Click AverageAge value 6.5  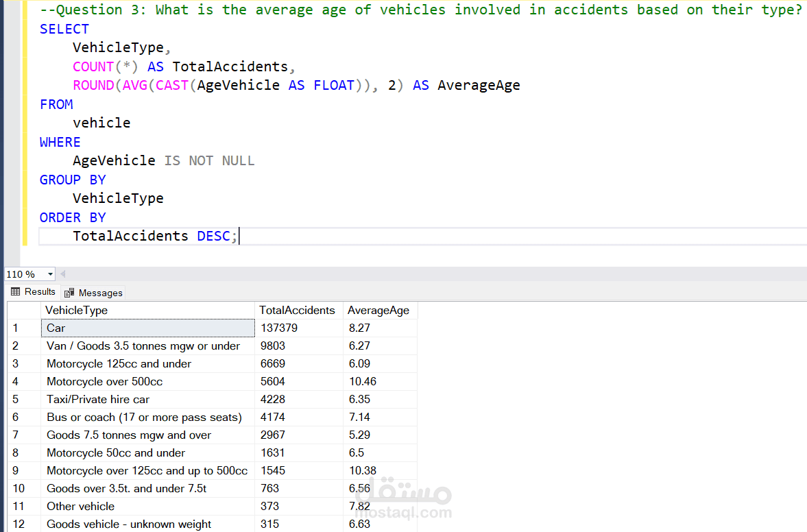[x=381, y=452]
